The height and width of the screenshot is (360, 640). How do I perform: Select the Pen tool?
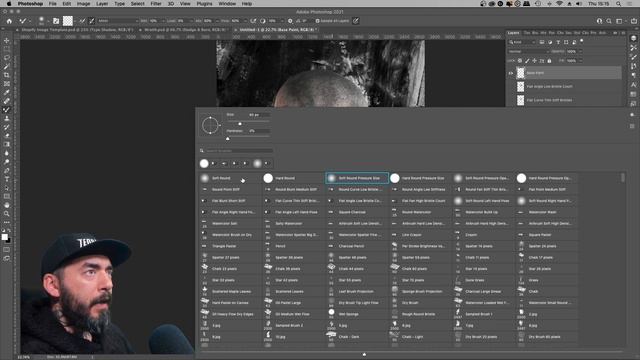(x=7, y=170)
